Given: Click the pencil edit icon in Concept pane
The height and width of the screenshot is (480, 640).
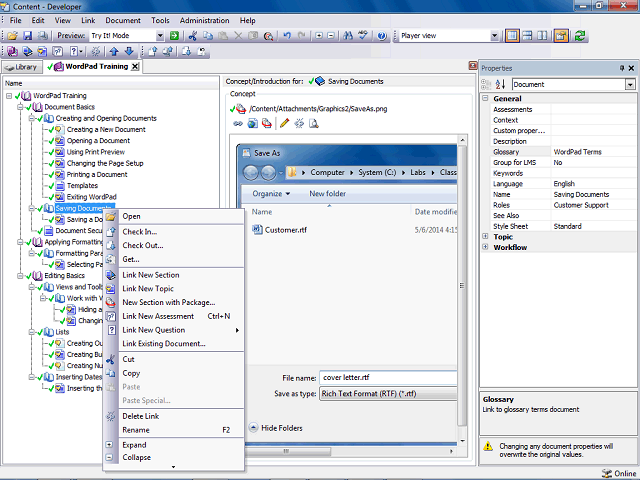Looking at the screenshot, I should 284,123.
